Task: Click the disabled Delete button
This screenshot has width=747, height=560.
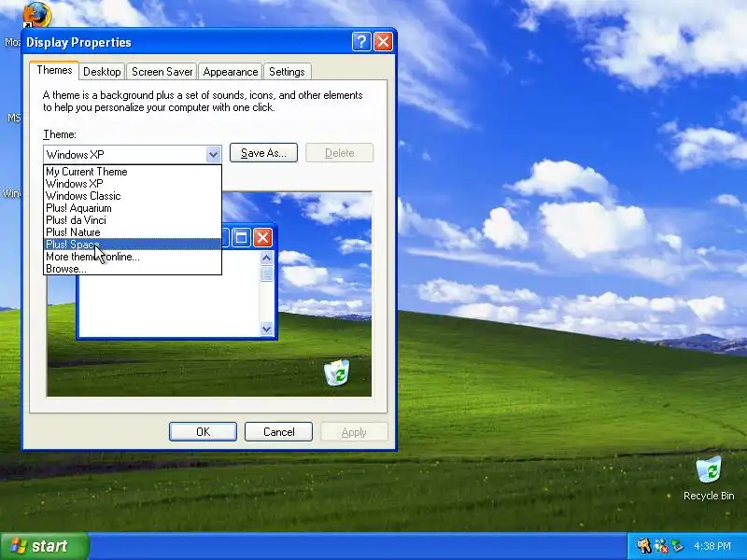Action: [x=339, y=153]
